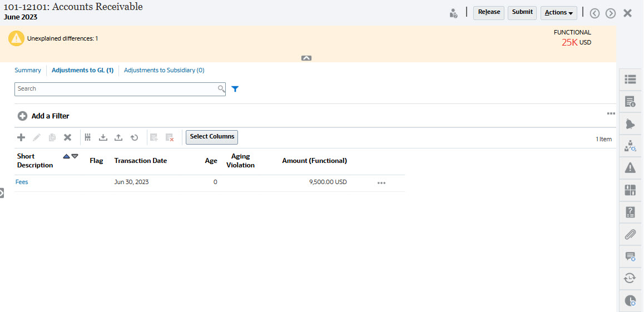Click the Select Columns button
This screenshot has width=644, height=312.
pyautogui.click(x=212, y=137)
